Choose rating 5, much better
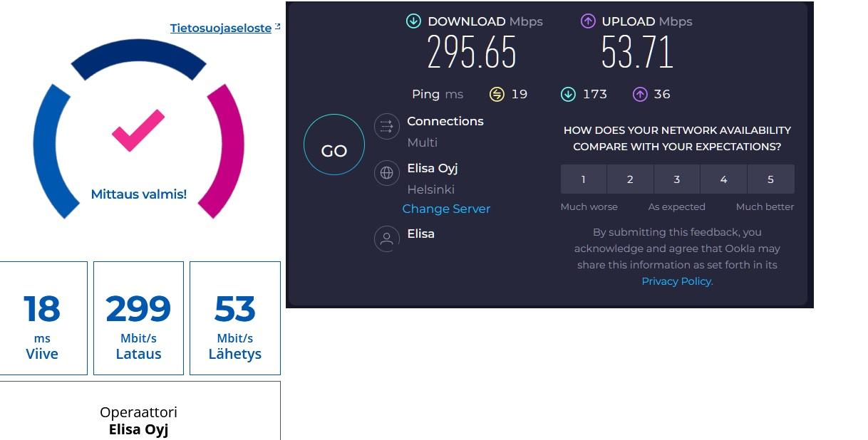 (x=770, y=179)
